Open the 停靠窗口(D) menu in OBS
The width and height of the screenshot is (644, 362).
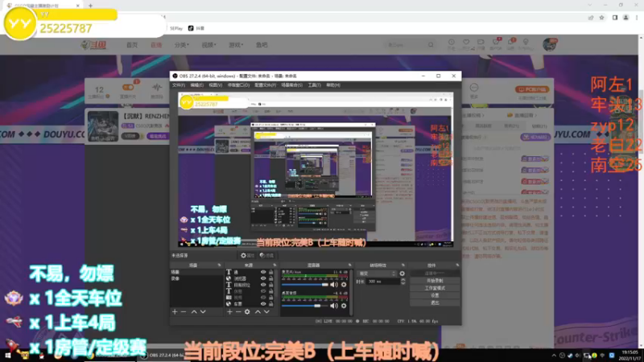click(238, 85)
